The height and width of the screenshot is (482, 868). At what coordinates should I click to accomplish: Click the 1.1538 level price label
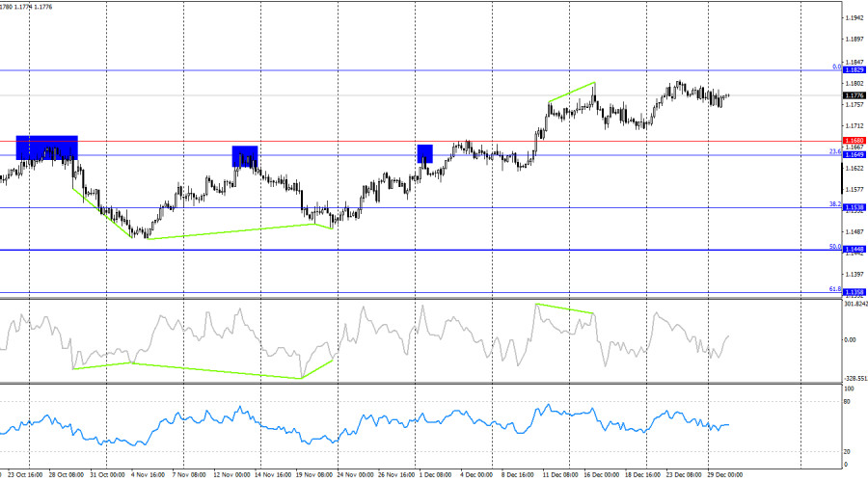854,207
